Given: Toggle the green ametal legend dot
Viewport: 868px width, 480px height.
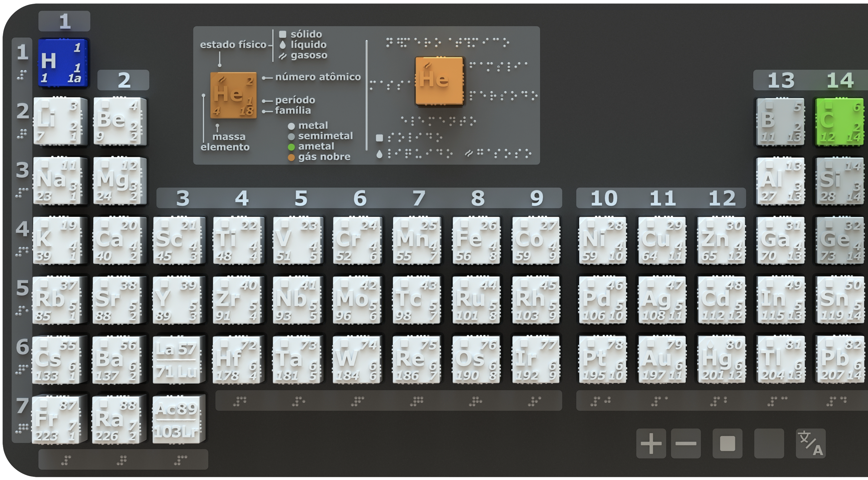Looking at the screenshot, I should coord(292,147).
